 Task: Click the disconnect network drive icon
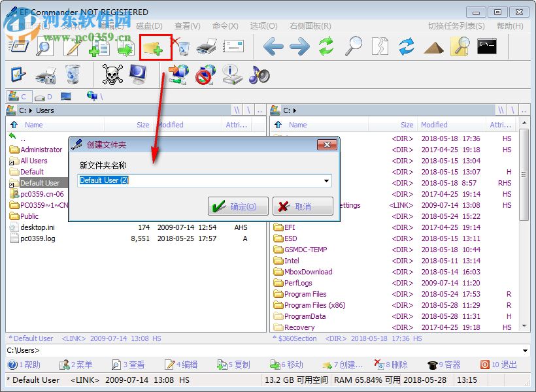pyautogui.click(x=205, y=74)
